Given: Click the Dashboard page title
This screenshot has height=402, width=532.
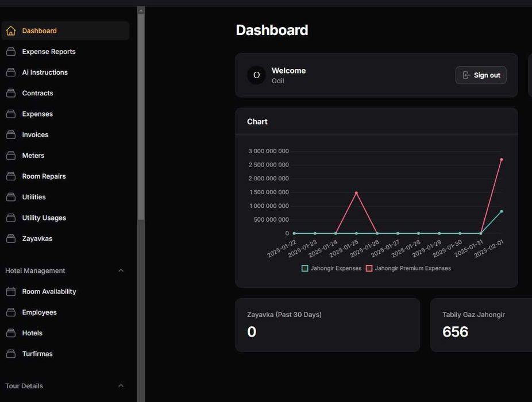Looking at the screenshot, I should (x=272, y=30).
